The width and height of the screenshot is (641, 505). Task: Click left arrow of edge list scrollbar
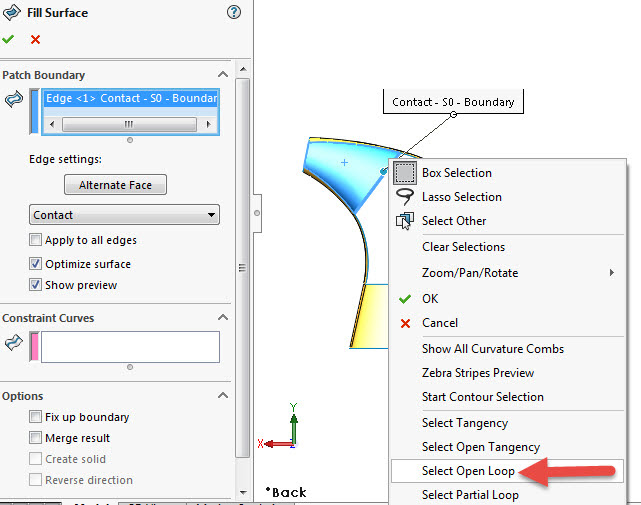click(x=52, y=124)
